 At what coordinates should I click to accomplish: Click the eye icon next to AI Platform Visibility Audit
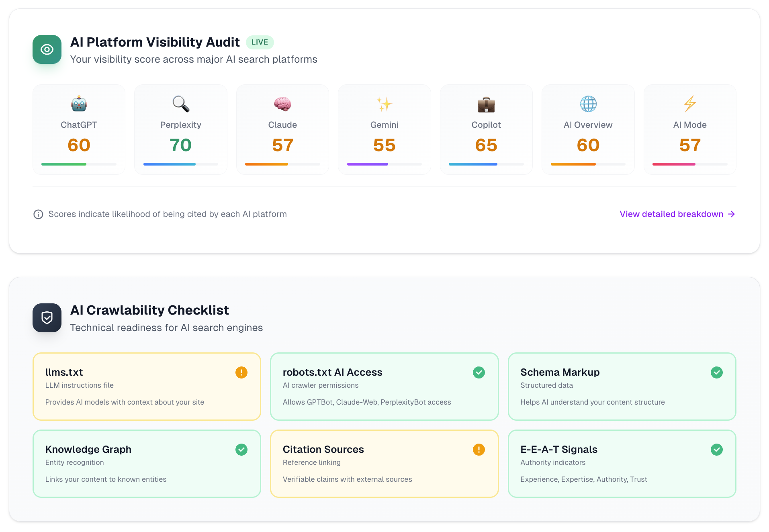(47, 49)
